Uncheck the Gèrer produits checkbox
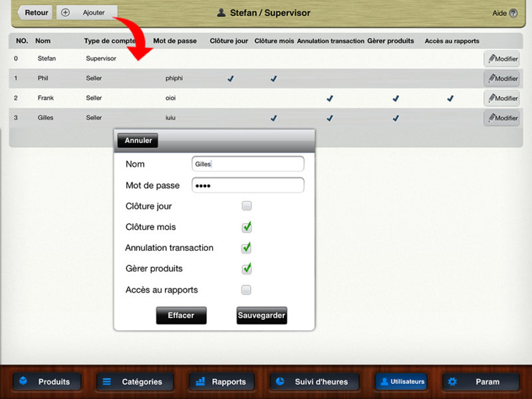Viewport: 532px width, 399px height. coord(247,269)
